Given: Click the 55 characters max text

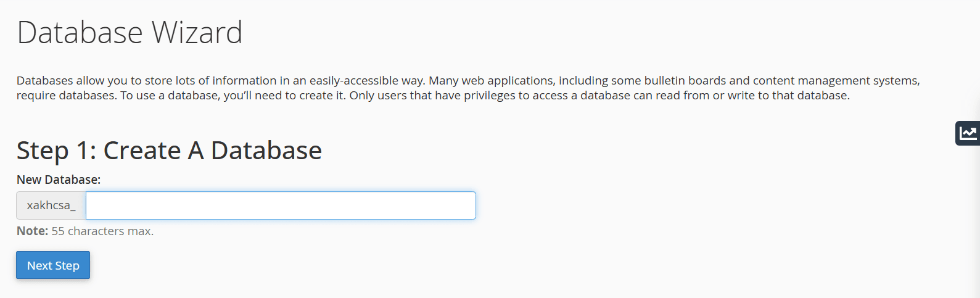Looking at the screenshot, I should [x=102, y=231].
